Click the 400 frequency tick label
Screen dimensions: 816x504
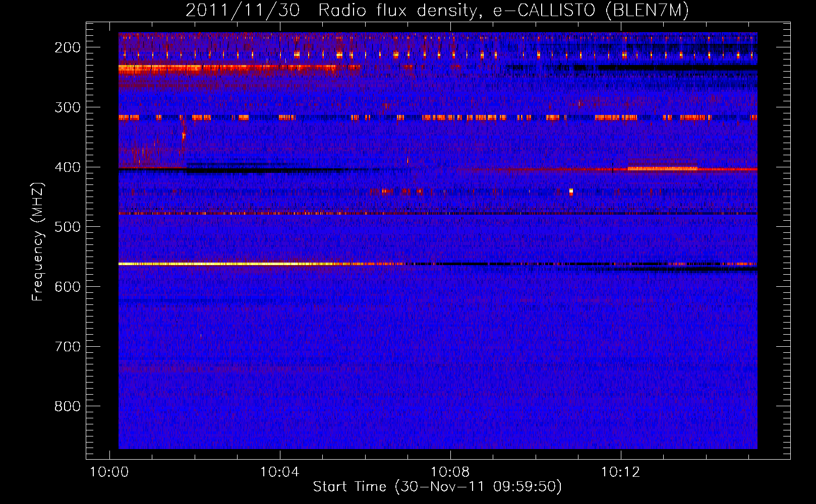point(68,167)
